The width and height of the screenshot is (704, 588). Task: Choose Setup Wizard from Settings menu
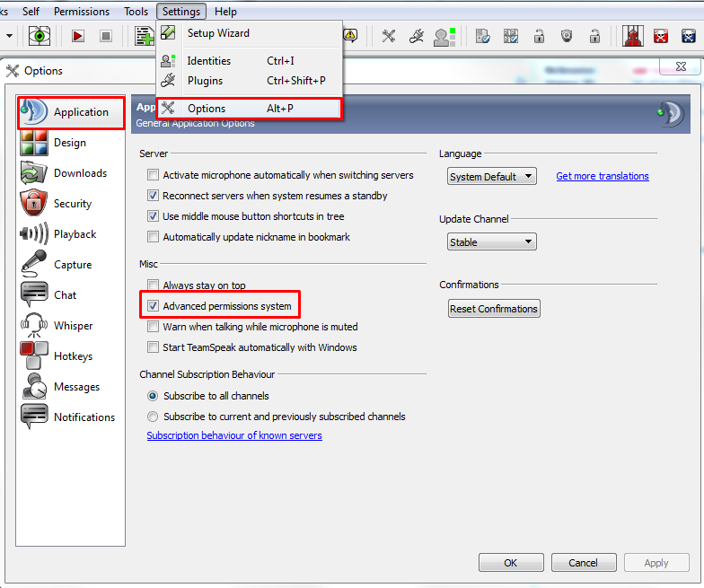coord(250,33)
